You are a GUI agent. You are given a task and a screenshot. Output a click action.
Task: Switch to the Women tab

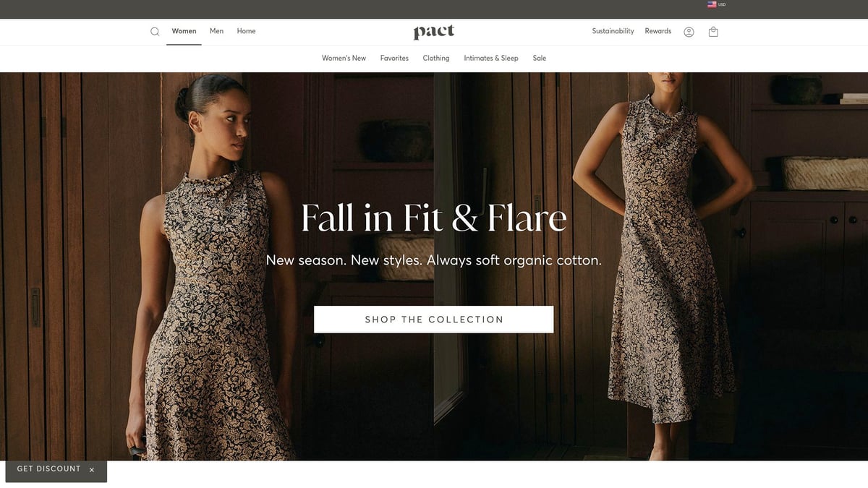[184, 31]
